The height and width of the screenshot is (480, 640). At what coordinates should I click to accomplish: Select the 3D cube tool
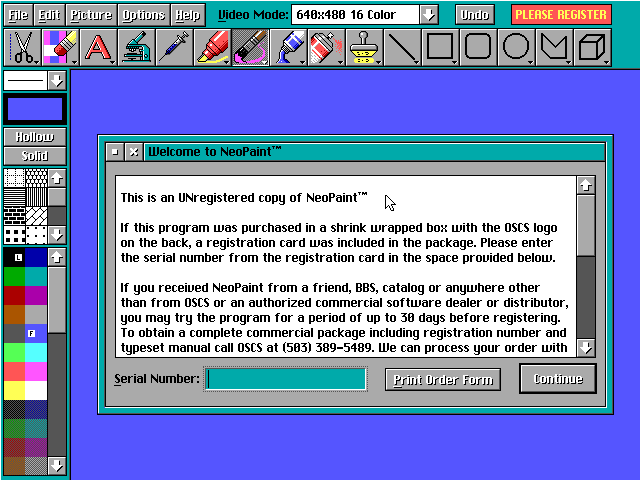click(x=592, y=47)
